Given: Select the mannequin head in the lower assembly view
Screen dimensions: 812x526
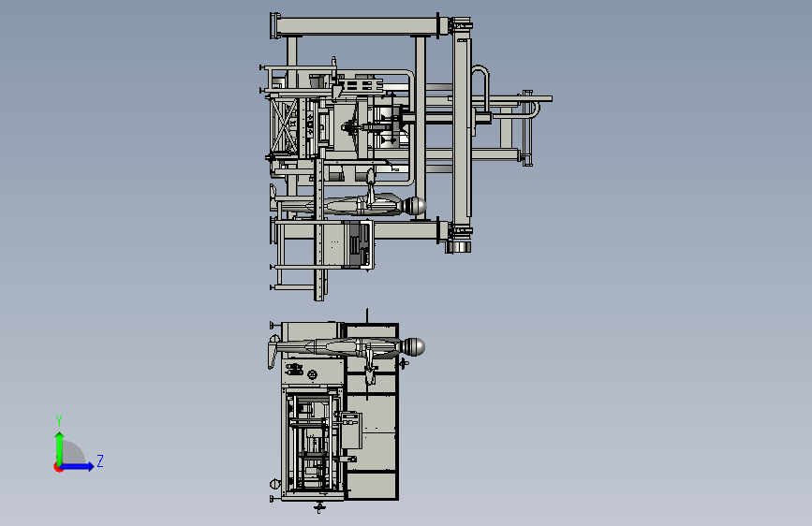Looking at the screenshot, I should point(413,347).
